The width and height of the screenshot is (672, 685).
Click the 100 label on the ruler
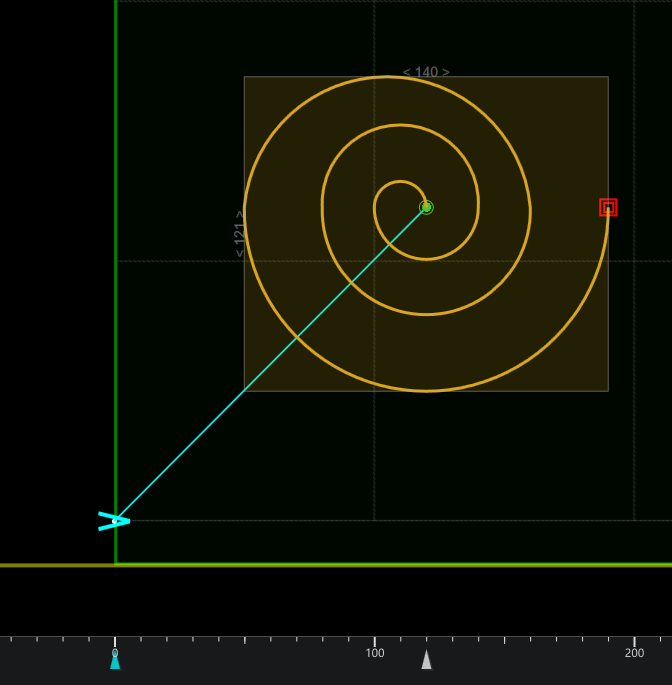tap(374, 653)
